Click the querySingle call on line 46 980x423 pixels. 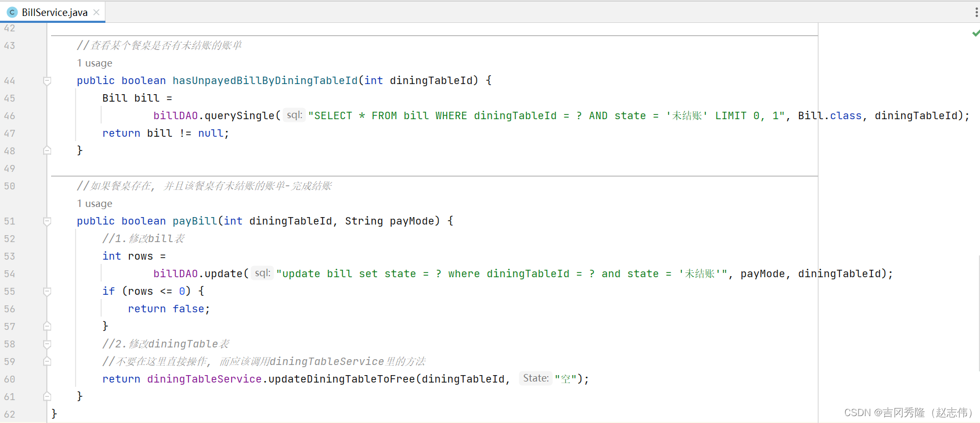tap(240, 115)
